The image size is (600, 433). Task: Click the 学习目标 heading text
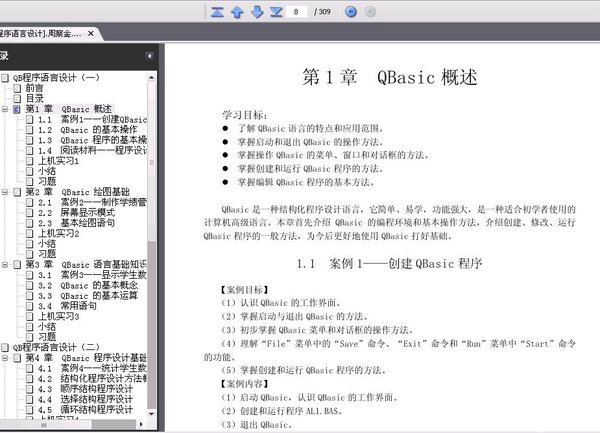coord(244,115)
